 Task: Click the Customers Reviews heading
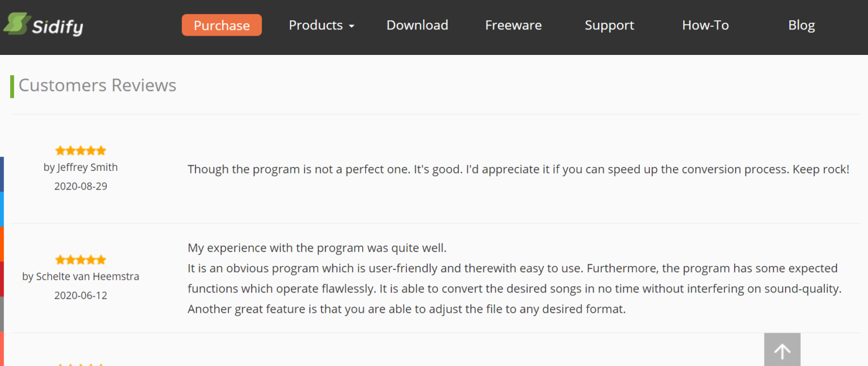click(x=97, y=85)
